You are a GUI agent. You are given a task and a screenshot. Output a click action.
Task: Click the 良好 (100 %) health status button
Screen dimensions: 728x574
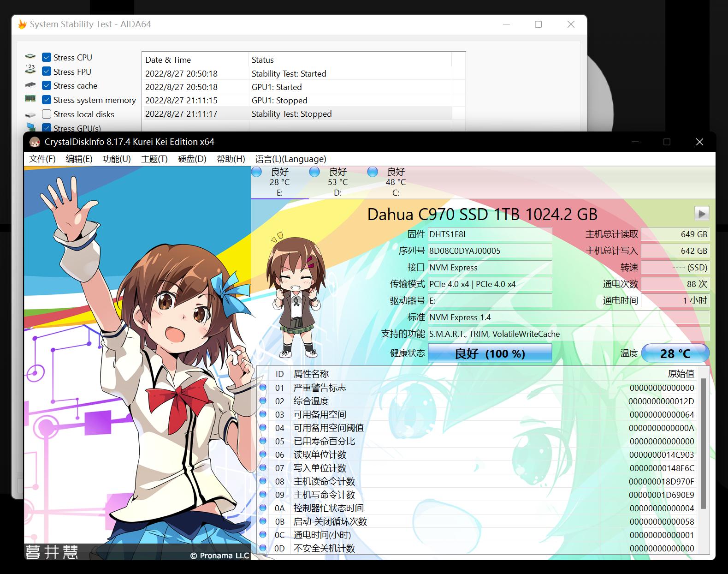[x=490, y=353]
